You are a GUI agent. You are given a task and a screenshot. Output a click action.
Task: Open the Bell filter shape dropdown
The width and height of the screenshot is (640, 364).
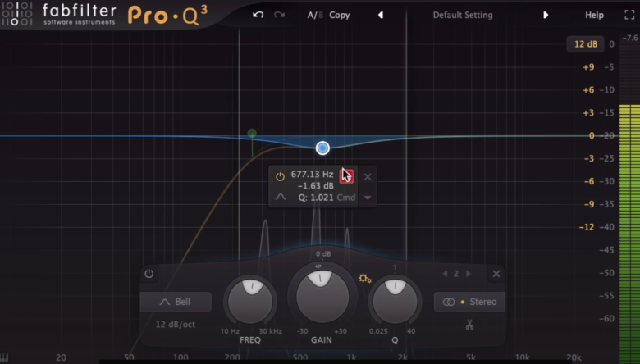point(176,302)
